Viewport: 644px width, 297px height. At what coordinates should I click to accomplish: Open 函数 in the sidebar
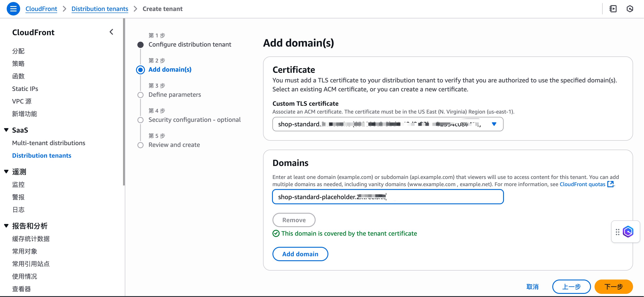18,76
